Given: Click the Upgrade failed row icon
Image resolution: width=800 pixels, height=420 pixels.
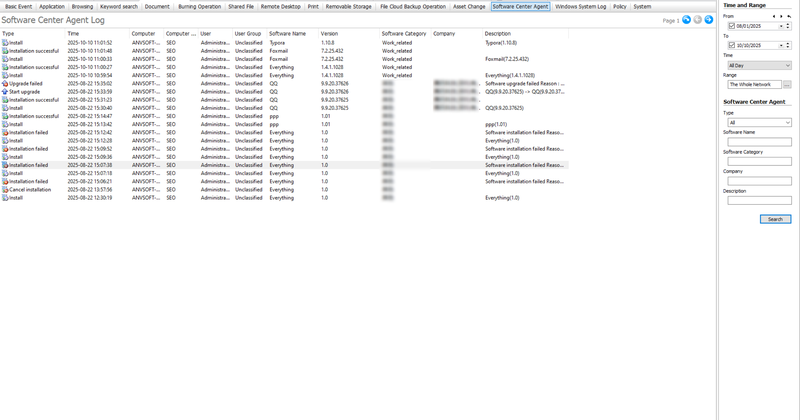Looking at the screenshot, I should [x=5, y=84].
